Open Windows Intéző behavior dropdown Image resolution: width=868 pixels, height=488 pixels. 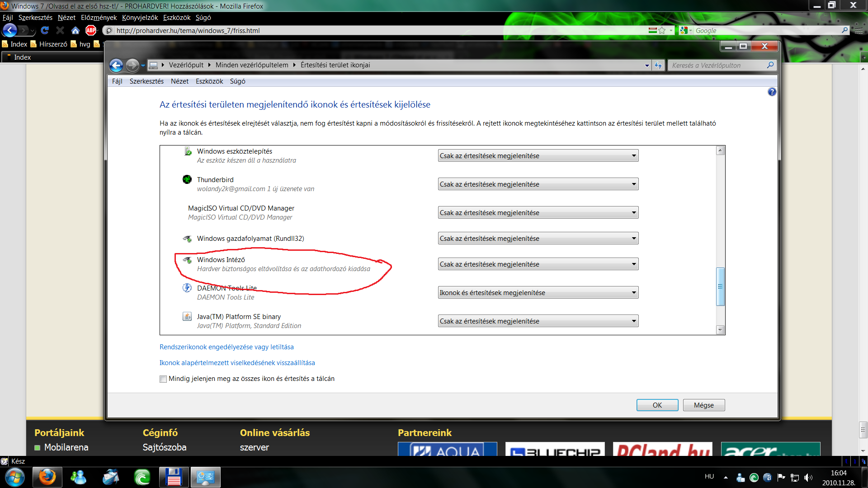pyautogui.click(x=538, y=264)
